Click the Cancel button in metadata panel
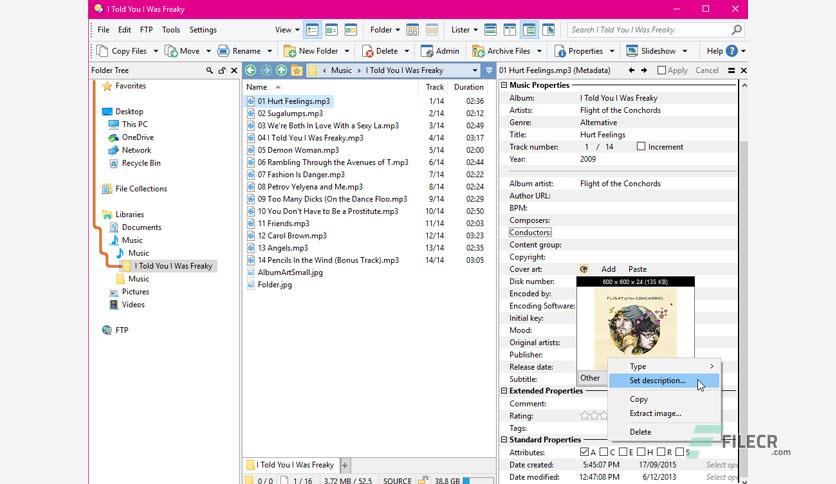 (x=707, y=70)
